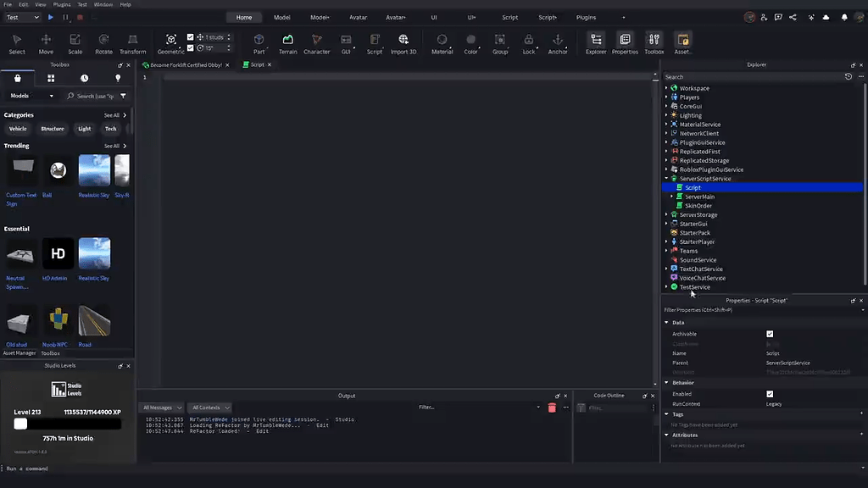The width and height of the screenshot is (868, 488).
Task: Expand the ReplicatedStorage node
Action: coord(666,160)
